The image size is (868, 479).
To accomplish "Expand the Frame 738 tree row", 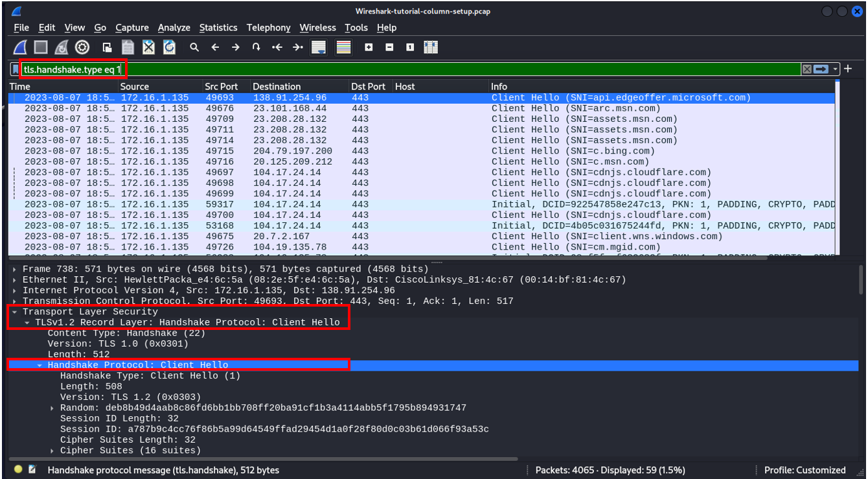I will [16, 269].
